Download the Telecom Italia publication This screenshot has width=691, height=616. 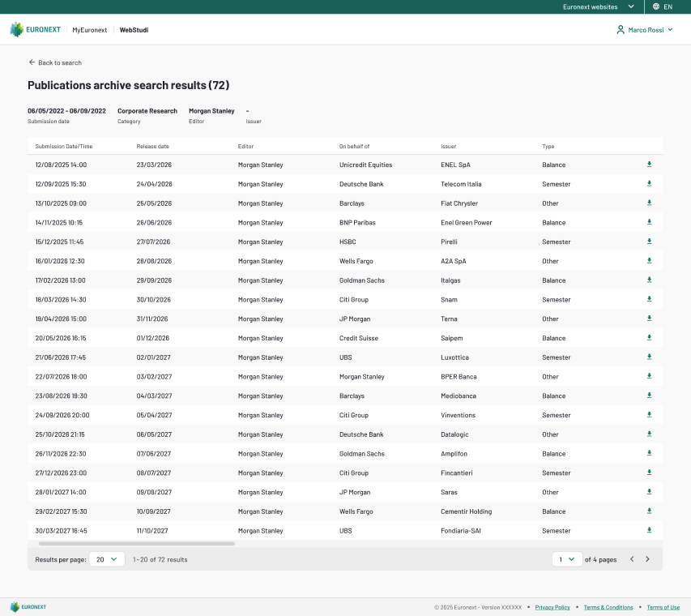coord(649,183)
